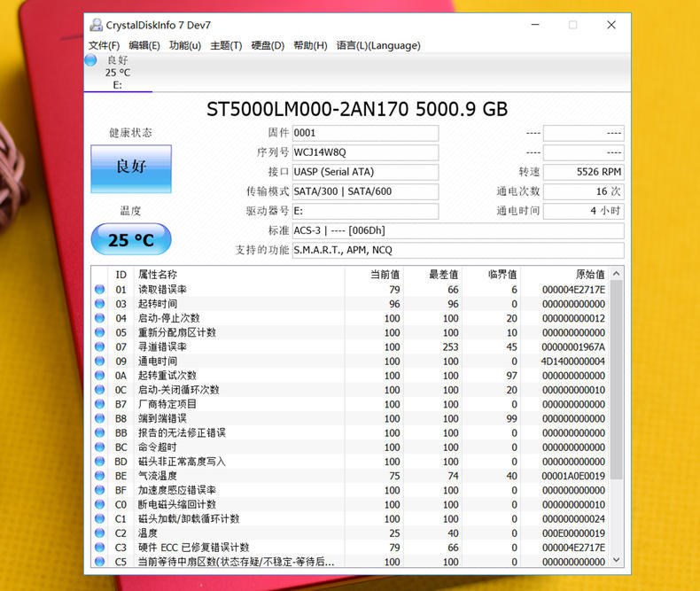Click scroll up arrow of SMART attribute list
The image size is (700, 591).
coord(617,274)
